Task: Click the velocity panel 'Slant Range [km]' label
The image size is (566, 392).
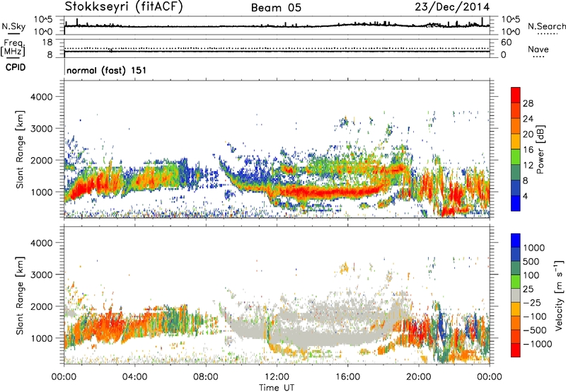Action: pos(20,296)
